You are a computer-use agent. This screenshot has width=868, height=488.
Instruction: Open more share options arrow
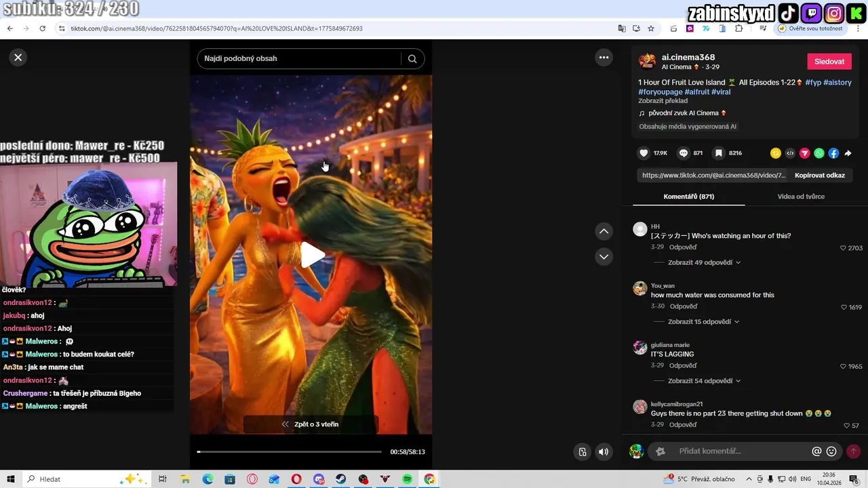[848, 153]
